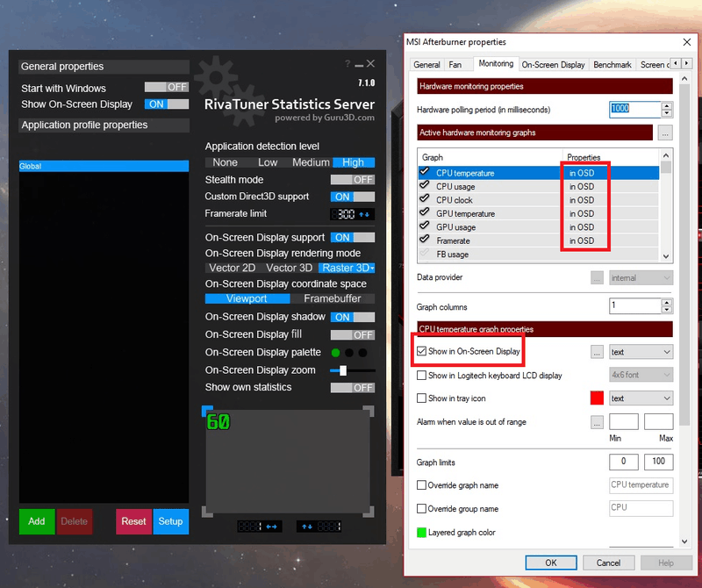The image size is (702, 588).
Task: Increase Hardware polling period with up arrow
Action: click(667, 105)
